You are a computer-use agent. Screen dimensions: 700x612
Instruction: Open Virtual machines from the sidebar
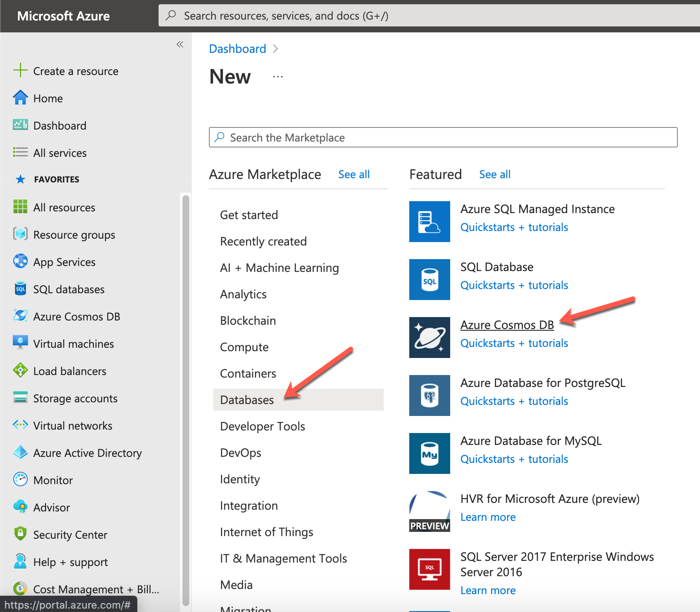coord(73,344)
